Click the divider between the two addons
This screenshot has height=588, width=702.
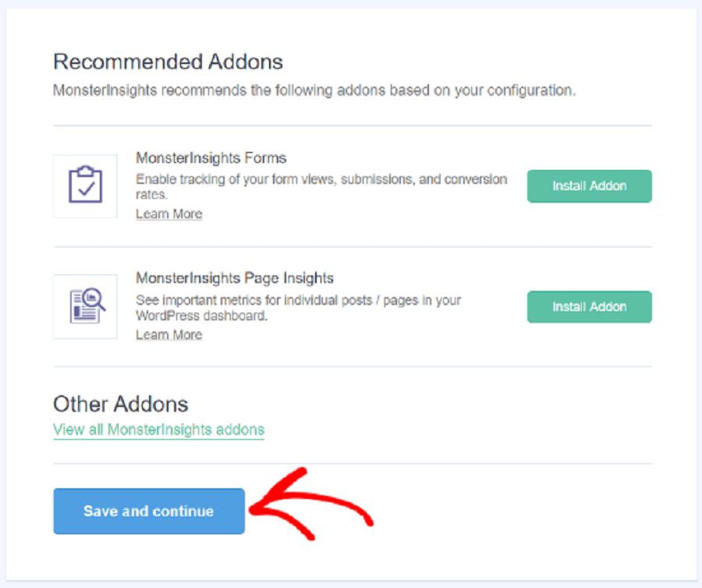353,246
